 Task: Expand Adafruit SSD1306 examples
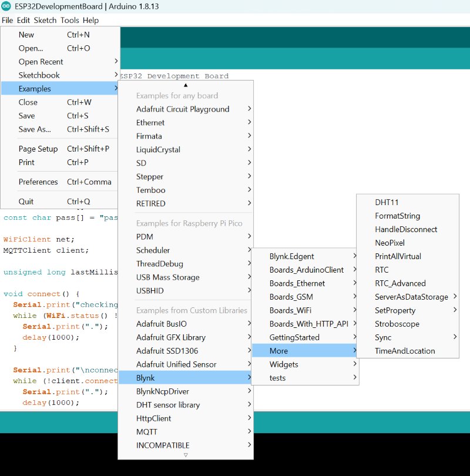[186, 351]
